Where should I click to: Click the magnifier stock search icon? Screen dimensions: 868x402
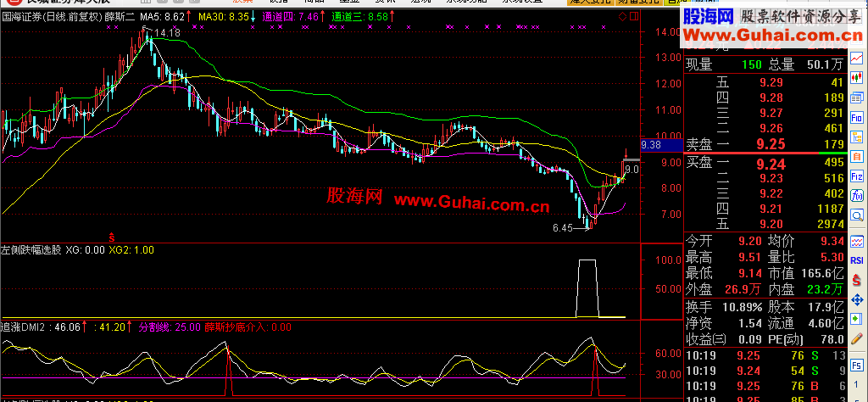[857, 216]
